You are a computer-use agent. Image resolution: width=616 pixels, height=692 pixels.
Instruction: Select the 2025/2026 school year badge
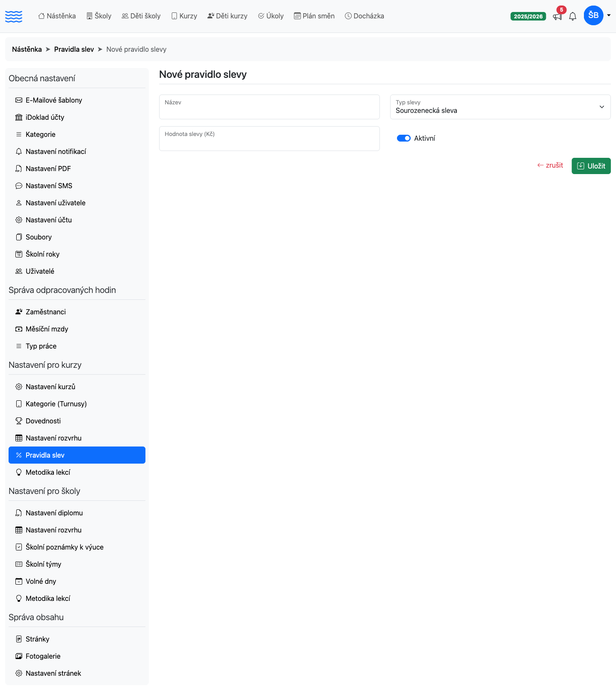click(x=528, y=17)
